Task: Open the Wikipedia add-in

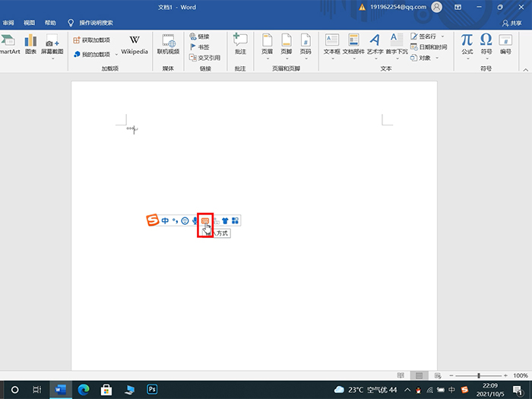Action: point(135,44)
